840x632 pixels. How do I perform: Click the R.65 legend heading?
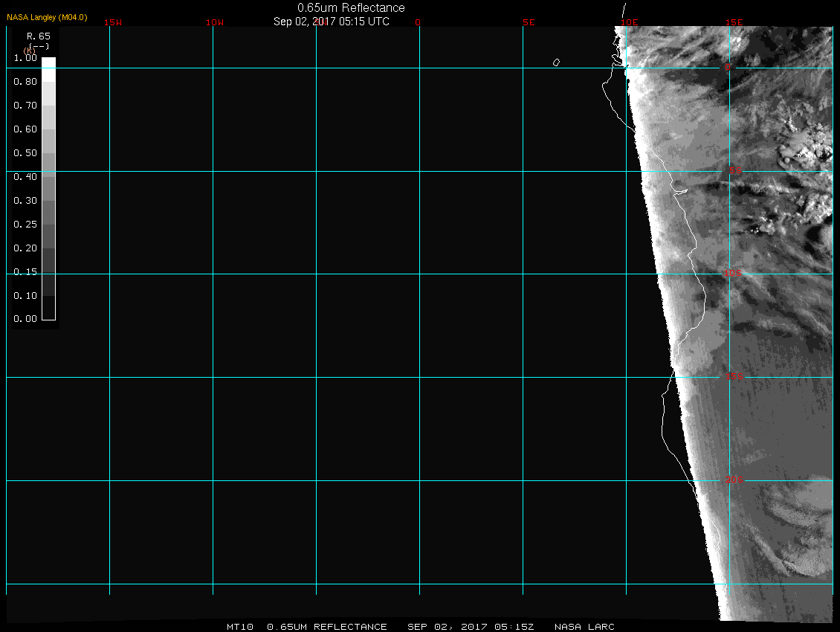37,36
